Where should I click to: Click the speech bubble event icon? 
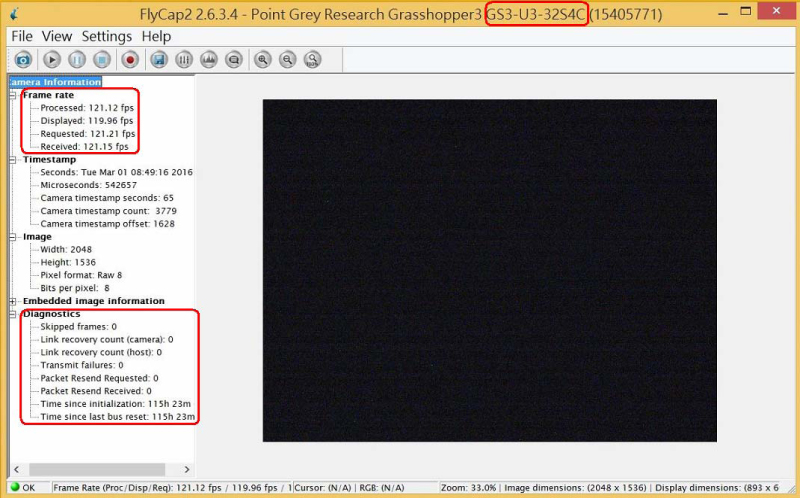[234, 60]
